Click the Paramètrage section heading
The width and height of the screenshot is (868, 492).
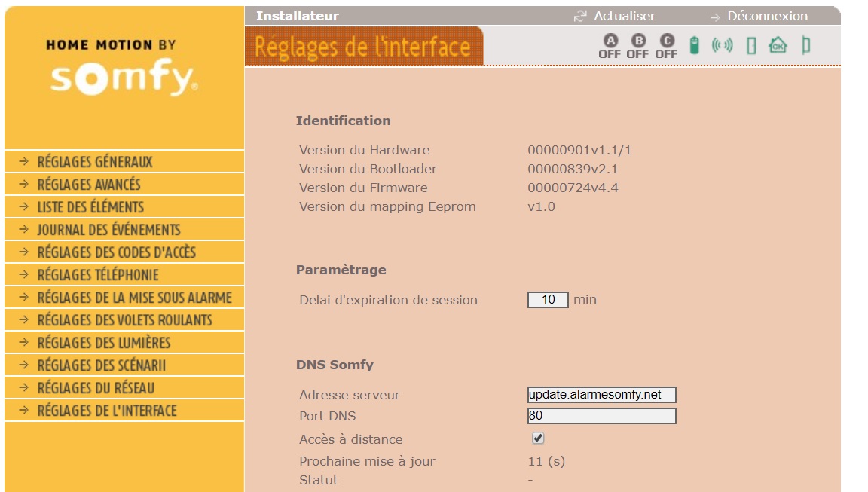click(341, 270)
